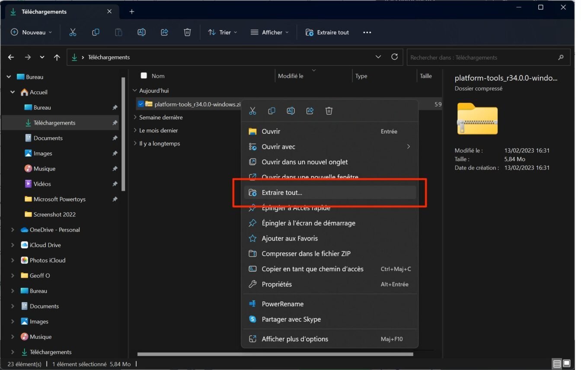
Task: Expand the Il y a longtemps group
Action: tap(135, 143)
